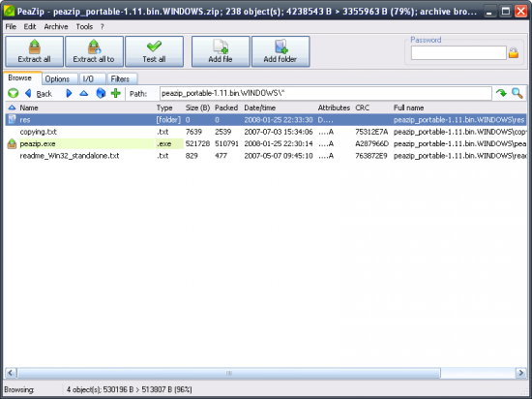This screenshot has height=399, width=532.
Task: Click the sort arrow icon before Name
Action: (12, 107)
